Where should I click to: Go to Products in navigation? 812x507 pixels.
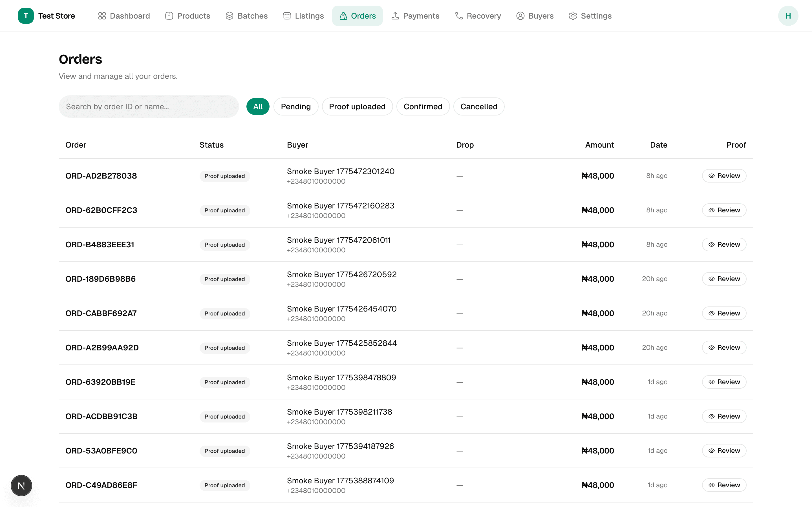coord(187,16)
